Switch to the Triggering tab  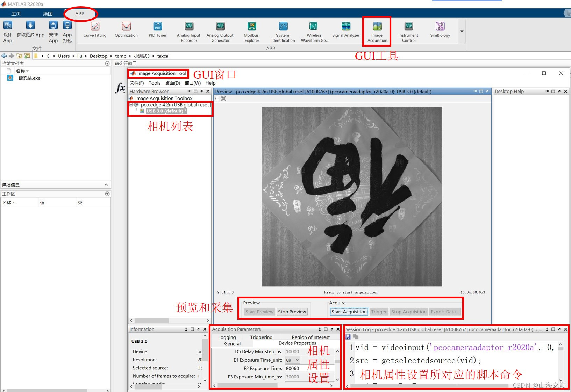tap(261, 337)
